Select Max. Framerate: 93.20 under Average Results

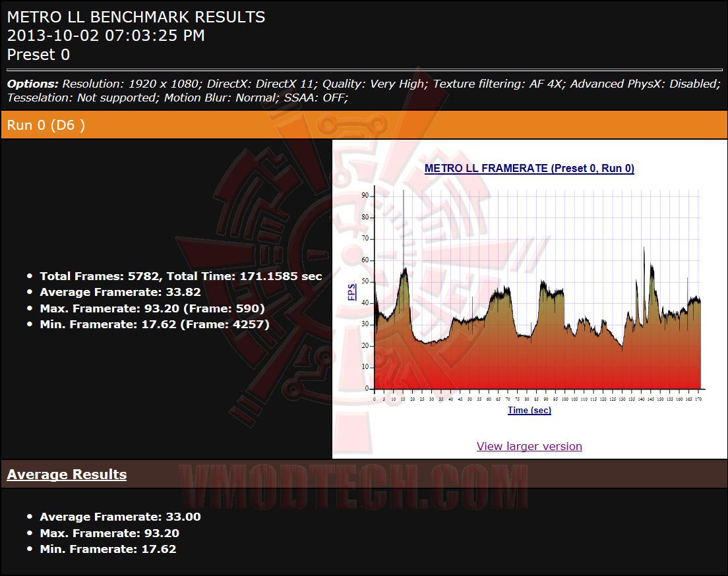[x=109, y=533]
